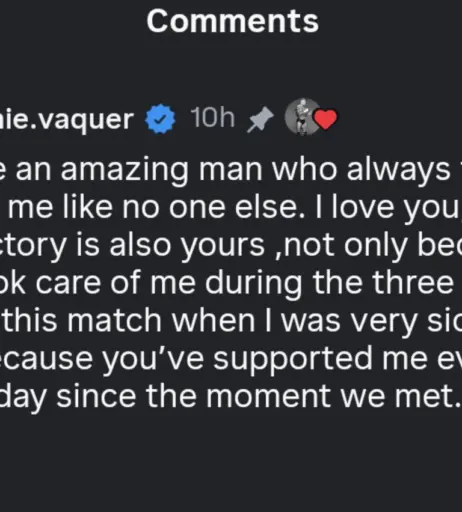Click the gray pinned comment pin icon
This screenshot has width=462, height=512.
(x=260, y=119)
